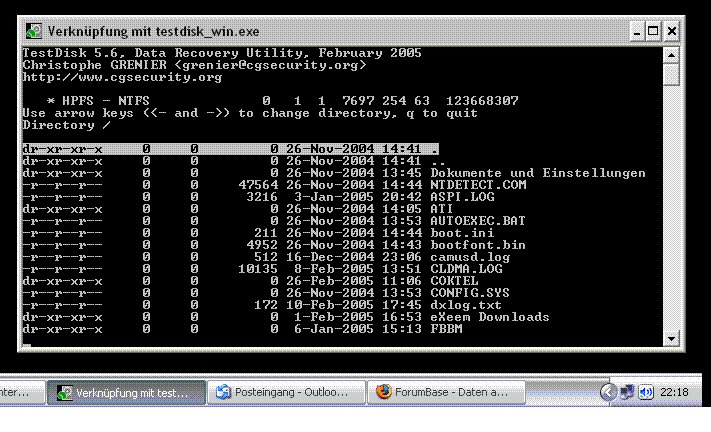
Task: Click the 22:18 system clock
Action: 674,393
